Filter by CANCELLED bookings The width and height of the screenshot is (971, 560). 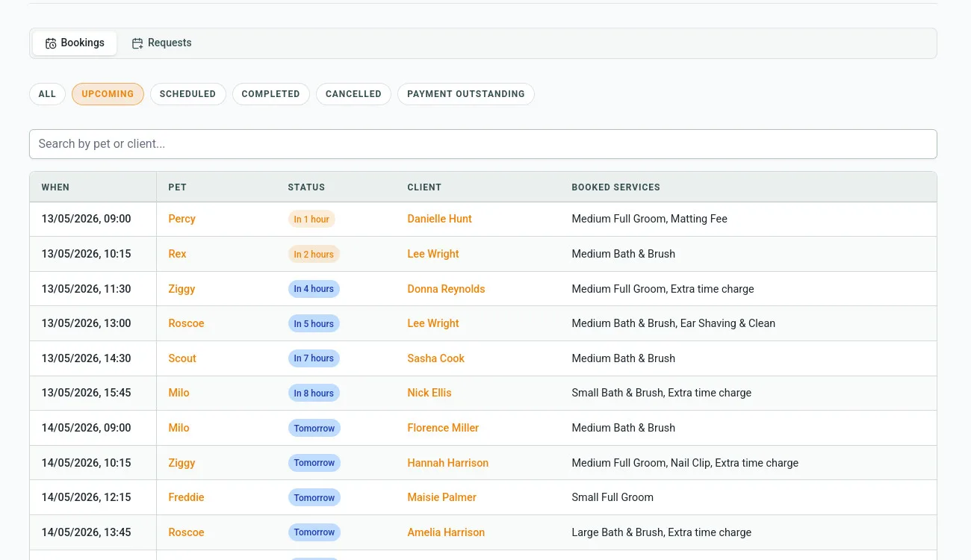[353, 94]
